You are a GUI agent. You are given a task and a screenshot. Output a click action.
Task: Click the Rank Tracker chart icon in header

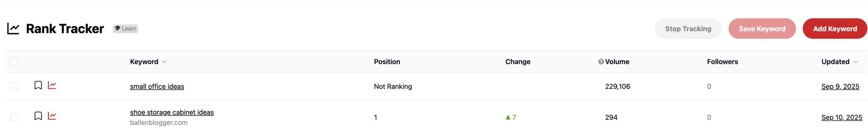[13, 29]
